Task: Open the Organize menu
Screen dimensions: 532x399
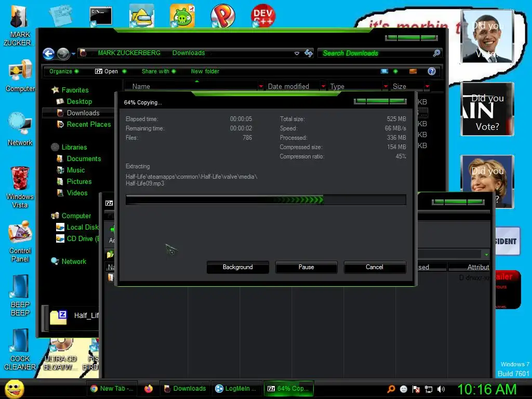Action: coord(64,71)
